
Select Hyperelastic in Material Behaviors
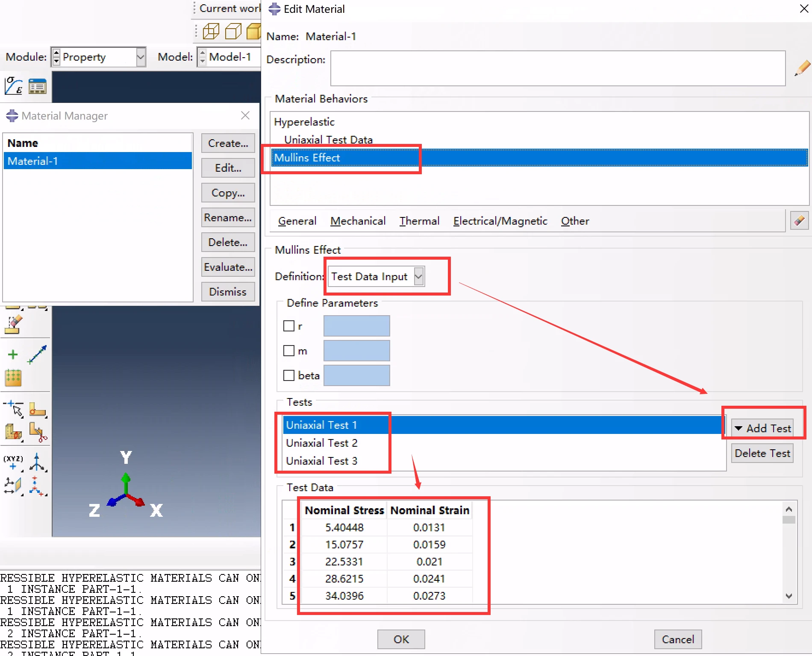[x=539, y=122]
